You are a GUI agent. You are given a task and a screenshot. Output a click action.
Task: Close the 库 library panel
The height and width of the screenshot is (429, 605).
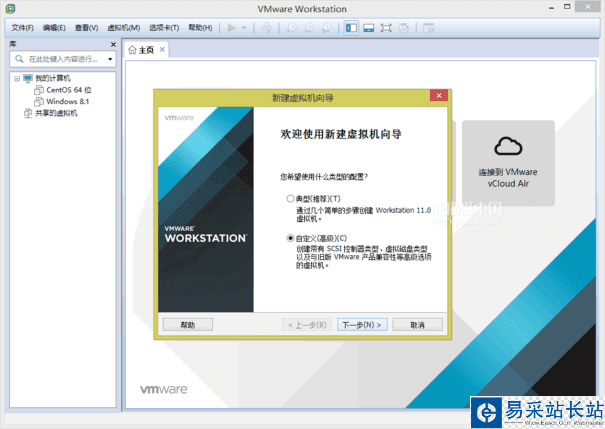click(113, 44)
